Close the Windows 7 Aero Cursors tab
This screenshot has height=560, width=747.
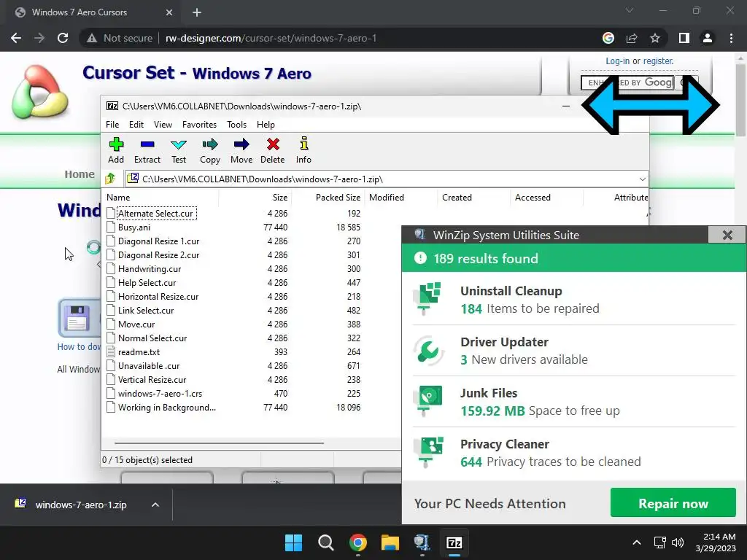coord(169,12)
